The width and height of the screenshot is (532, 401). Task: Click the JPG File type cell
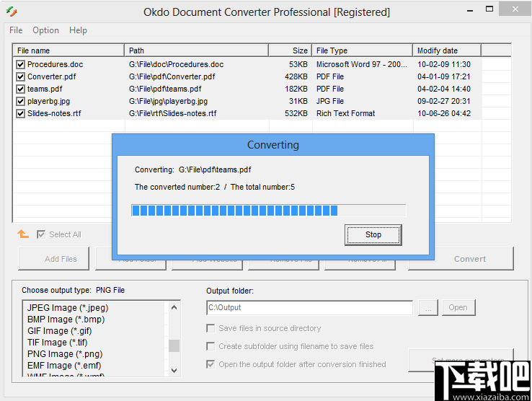click(x=329, y=101)
